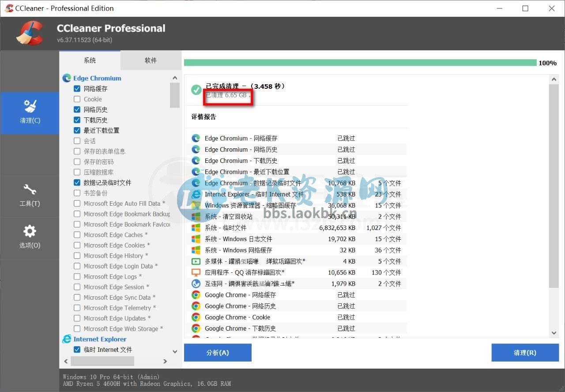565x392 pixels.
Task: Select the 互连网 row icon
Action: pos(196,283)
